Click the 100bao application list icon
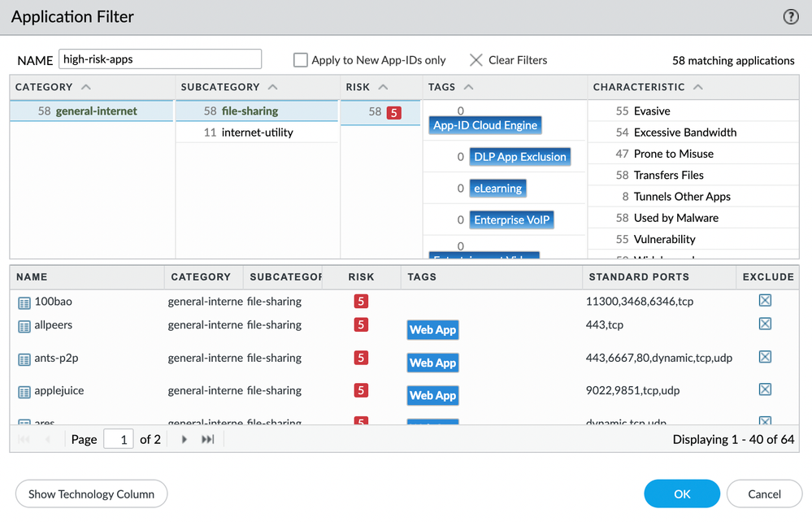Viewport: 812px width, 522px height. (24, 302)
